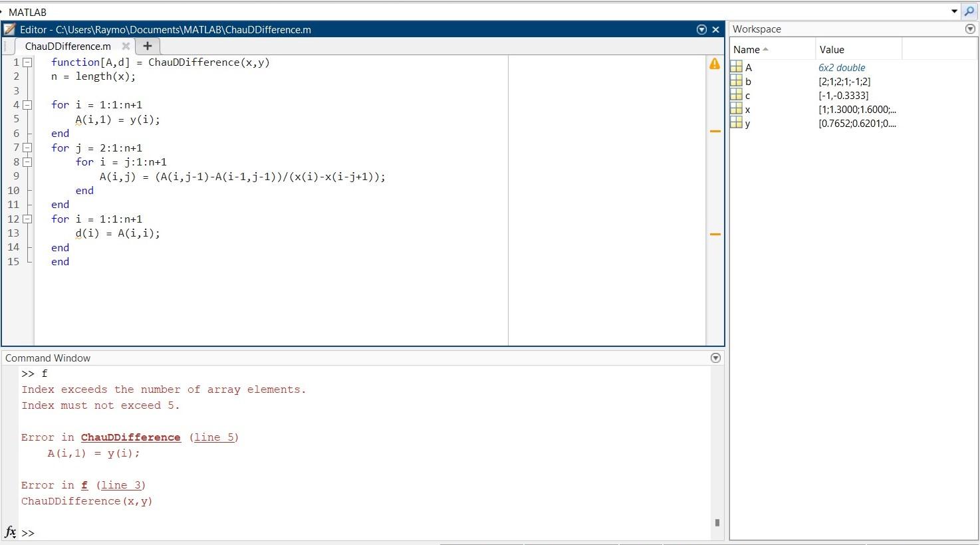This screenshot has height=545, width=980.
Task: Click the "d(i) = A(i,i);" code line
Action: (118, 233)
